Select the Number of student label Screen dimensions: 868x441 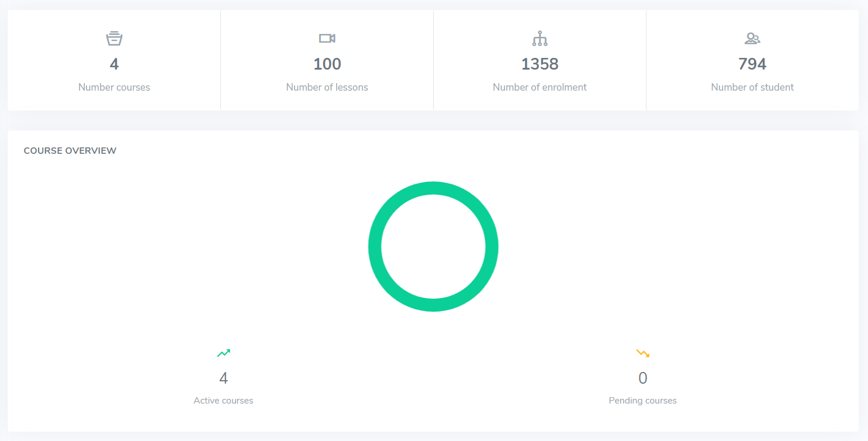(x=752, y=87)
